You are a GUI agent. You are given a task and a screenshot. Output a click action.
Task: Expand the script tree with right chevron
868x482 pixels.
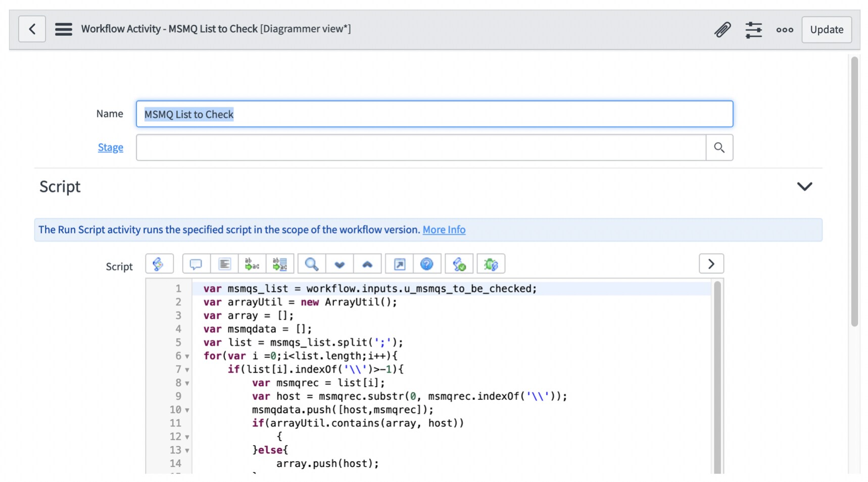pyautogui.click(x=711, y=264)
